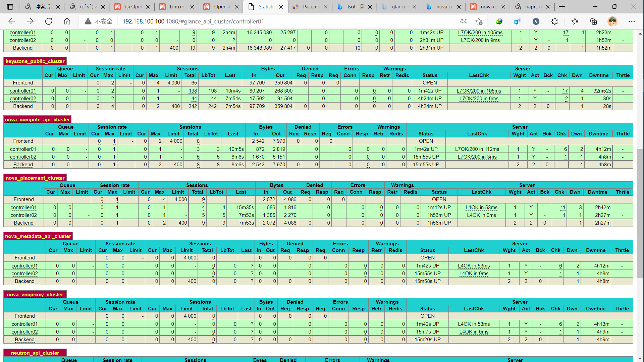
Task: Open the user profile avatar
Action: (612, 21)
